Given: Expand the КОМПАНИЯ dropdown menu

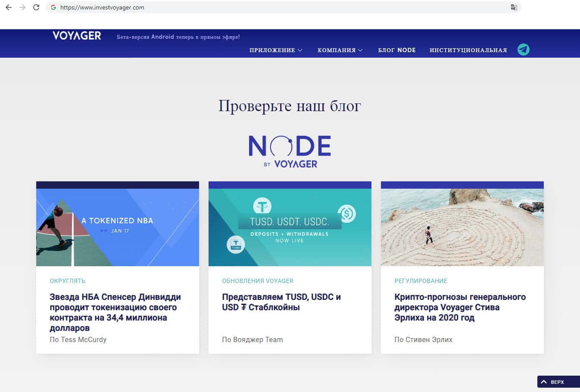Looking at the screenshot, I should pyautogui.click(x=340, y=50).
